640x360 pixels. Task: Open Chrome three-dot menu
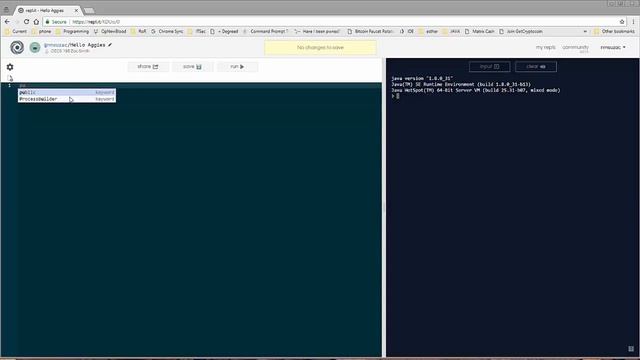coord(633,22)
